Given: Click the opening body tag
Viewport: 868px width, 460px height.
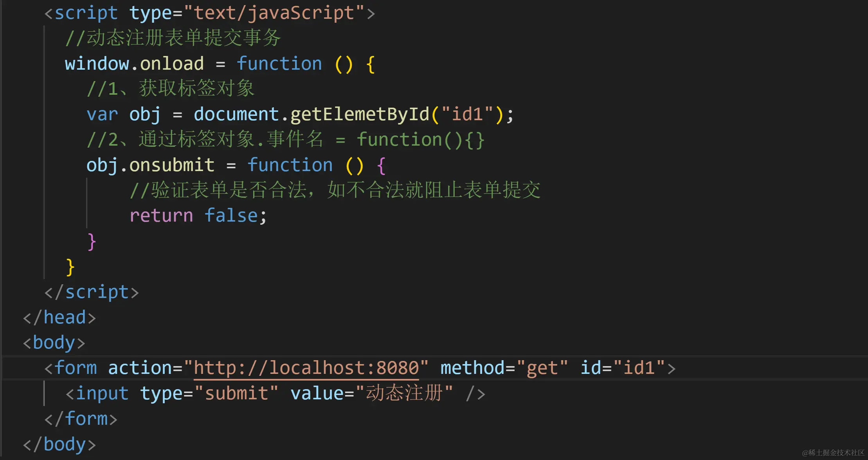Looking at the screenshot, I should 54,343.
